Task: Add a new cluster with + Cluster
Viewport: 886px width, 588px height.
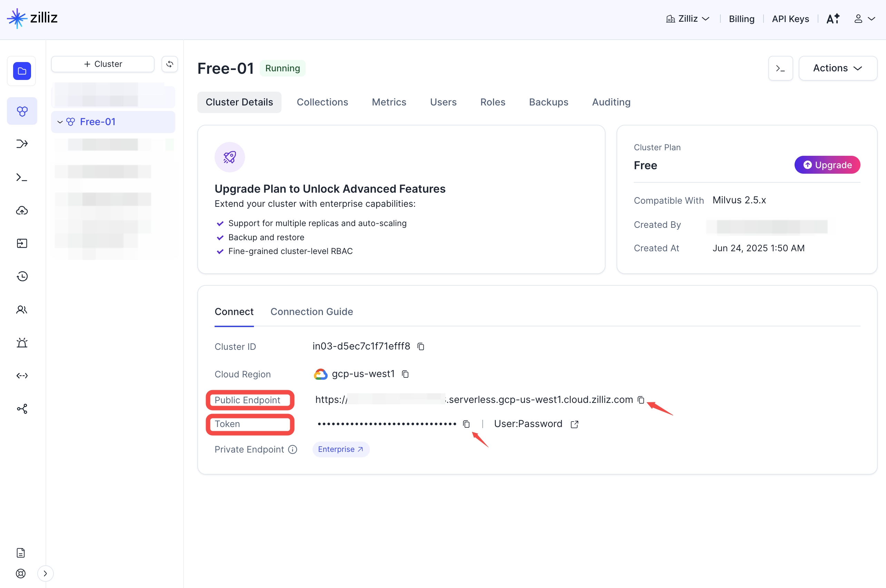Action: click(103, 64)
